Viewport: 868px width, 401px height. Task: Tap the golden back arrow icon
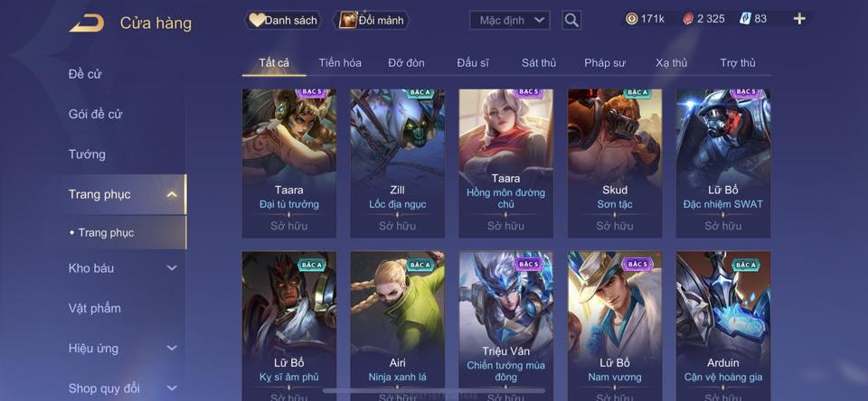point(87,23)
